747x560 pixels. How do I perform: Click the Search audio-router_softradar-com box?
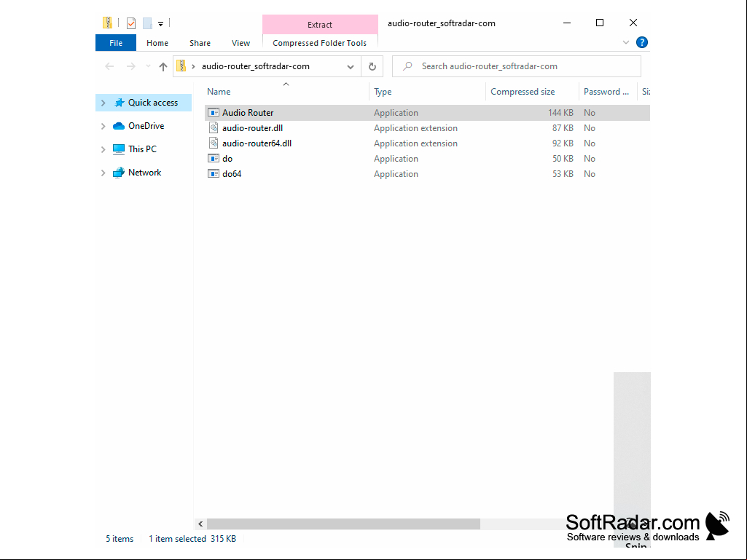click(517, 66)
